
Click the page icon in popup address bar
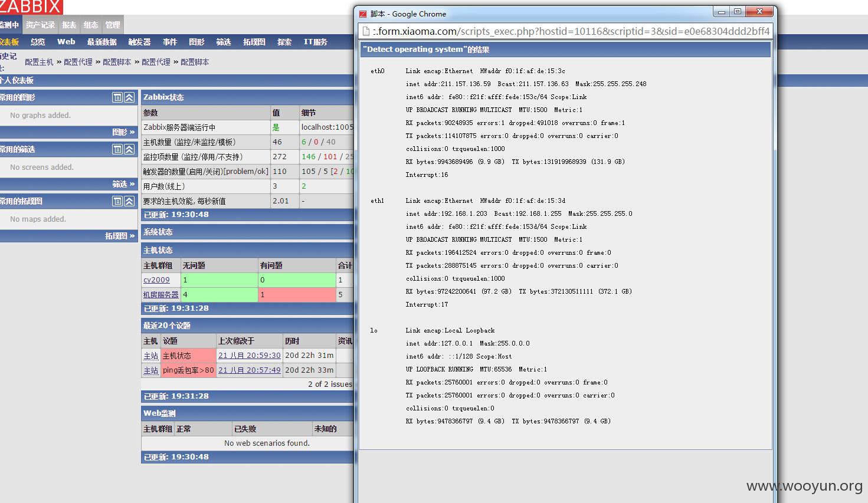tap(366, 31)
